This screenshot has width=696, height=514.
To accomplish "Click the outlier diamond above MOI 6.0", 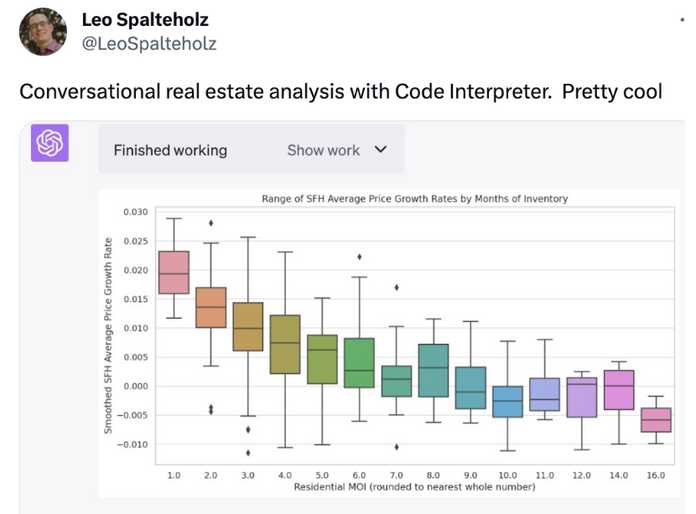I will (x=360, y=257).
